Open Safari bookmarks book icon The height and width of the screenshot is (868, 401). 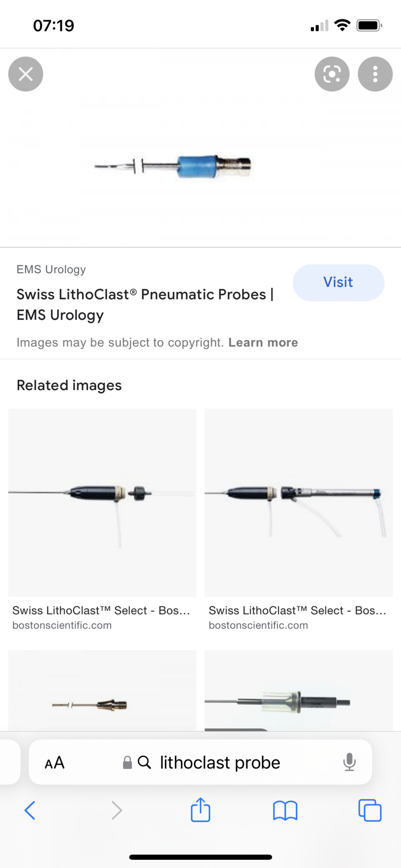point(285,810)
